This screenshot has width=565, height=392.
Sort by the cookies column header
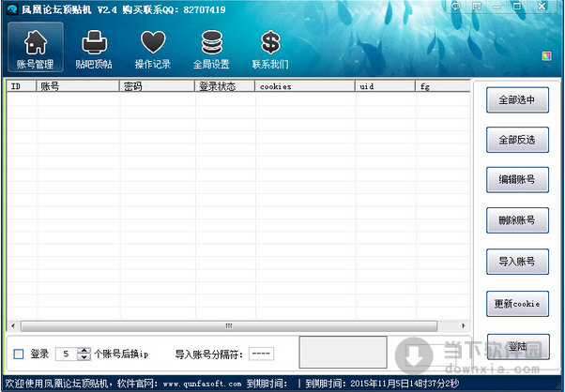click(x=305, y=86)
